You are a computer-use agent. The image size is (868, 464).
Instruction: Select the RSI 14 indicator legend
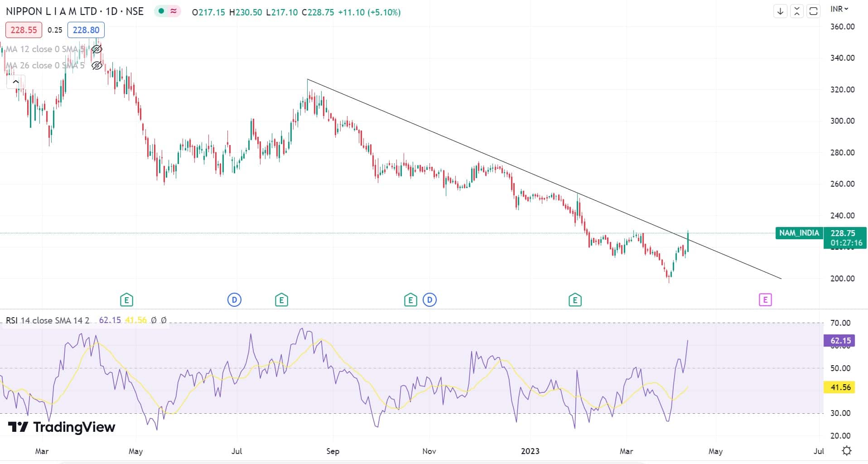pyautogui.click(x=48, y=320)
